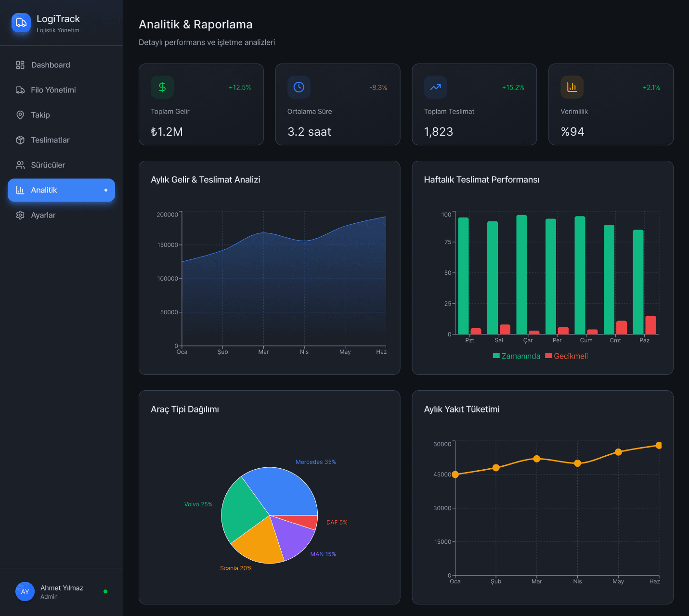The image size is (689, 616).
Task: Click the -8.3% change on Ortalama Süre
Action: (x=378, y=88)
